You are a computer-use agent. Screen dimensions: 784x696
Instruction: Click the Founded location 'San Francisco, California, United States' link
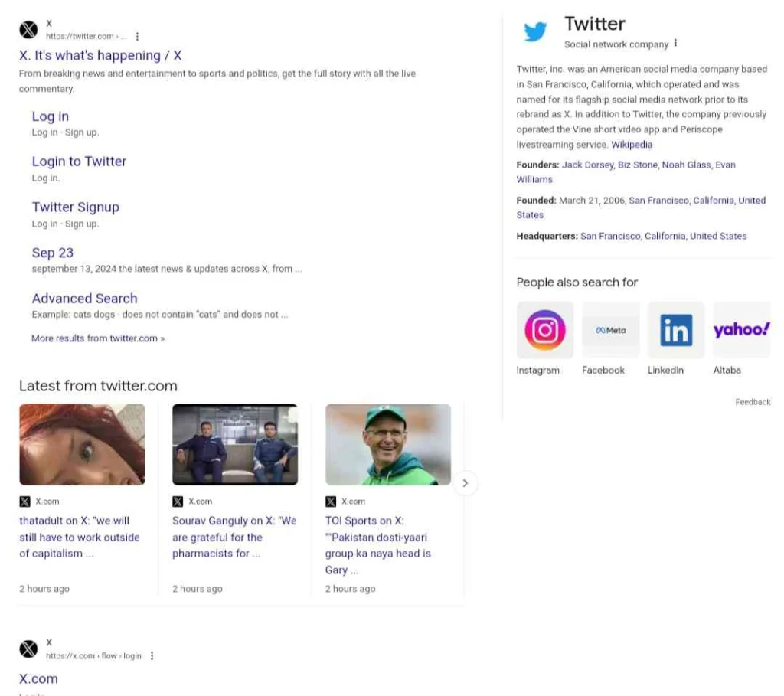(641, 207)
